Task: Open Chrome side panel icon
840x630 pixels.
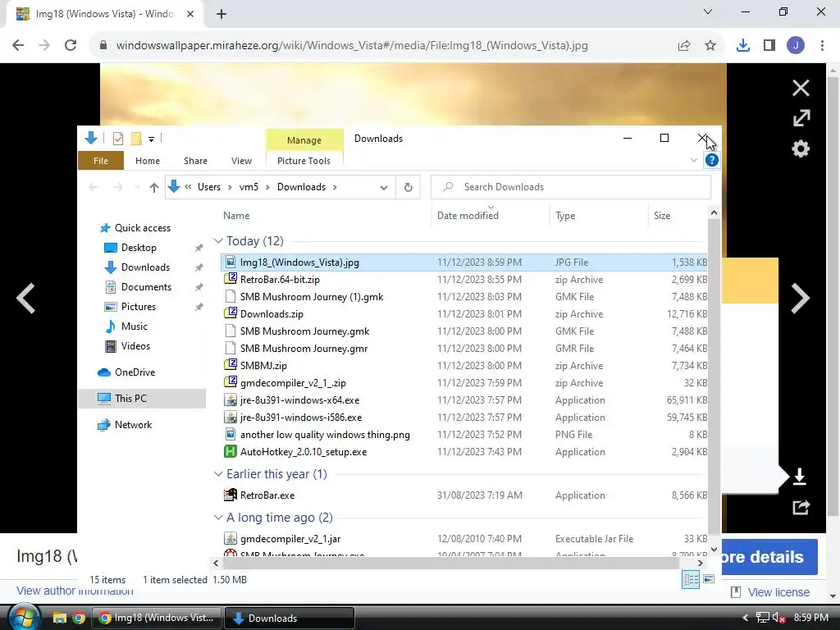Action: 769,46
